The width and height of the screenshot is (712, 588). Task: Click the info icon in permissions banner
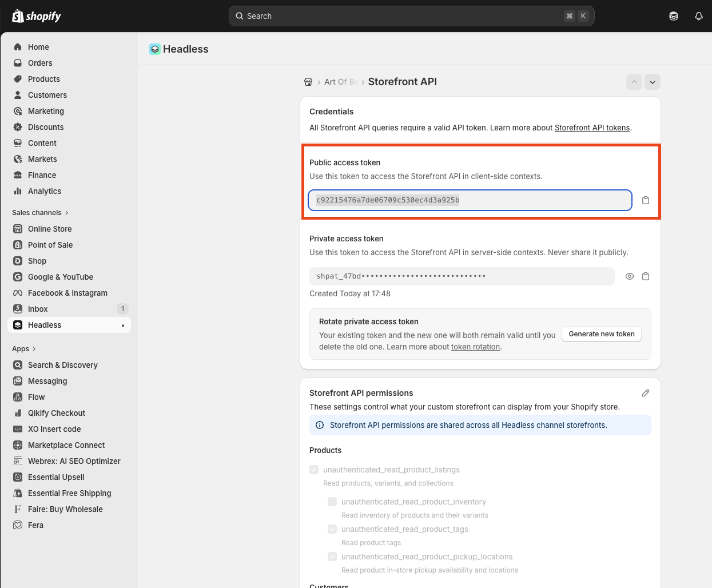pos(319,425)
